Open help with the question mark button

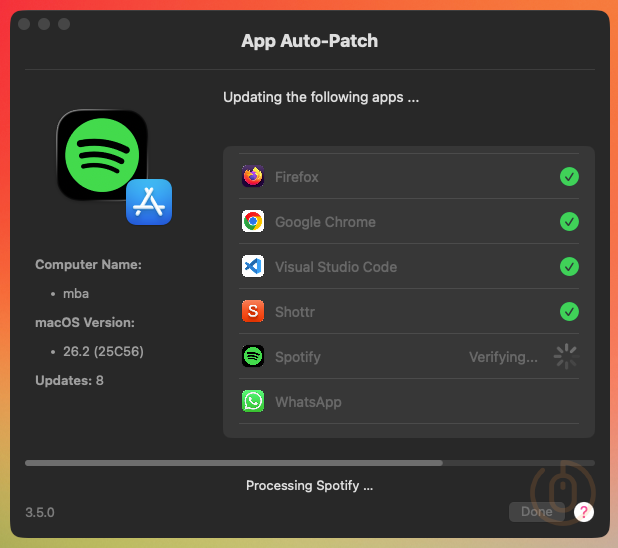click(x=584, y=512)
